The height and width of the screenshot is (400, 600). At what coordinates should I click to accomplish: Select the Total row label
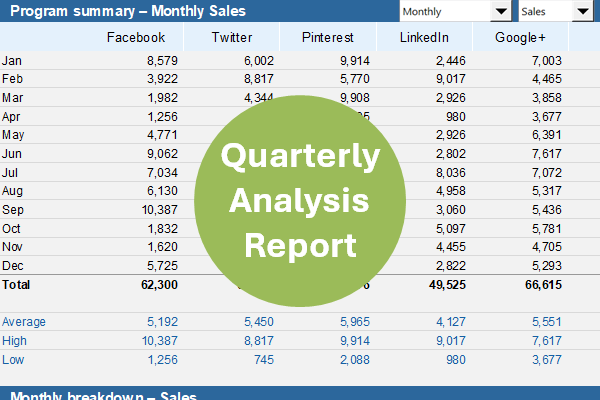click(x=16, y=285)
